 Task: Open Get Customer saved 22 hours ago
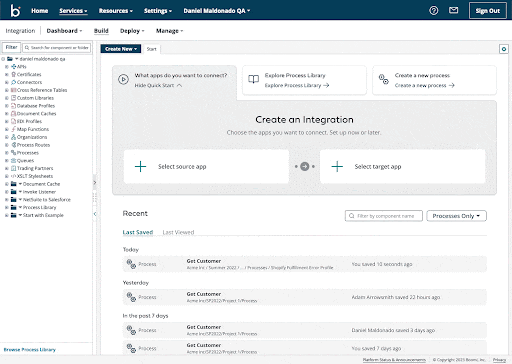click(x=304, y=297)
